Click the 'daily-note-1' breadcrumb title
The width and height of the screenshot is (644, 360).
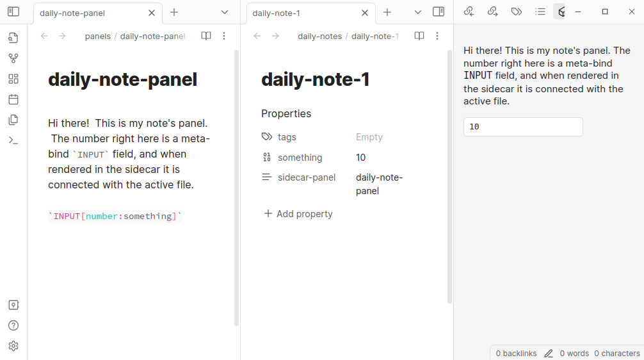click(375, 36)
